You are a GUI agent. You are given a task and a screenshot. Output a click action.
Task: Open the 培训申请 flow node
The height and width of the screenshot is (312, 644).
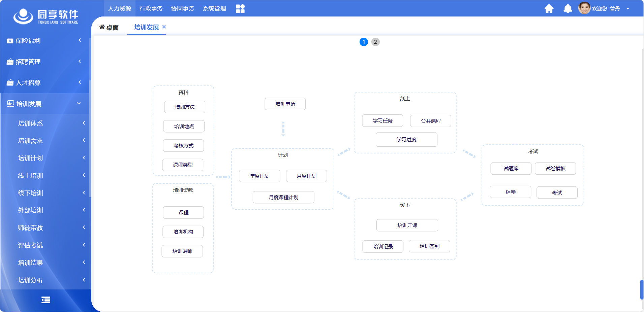(285, 104)
